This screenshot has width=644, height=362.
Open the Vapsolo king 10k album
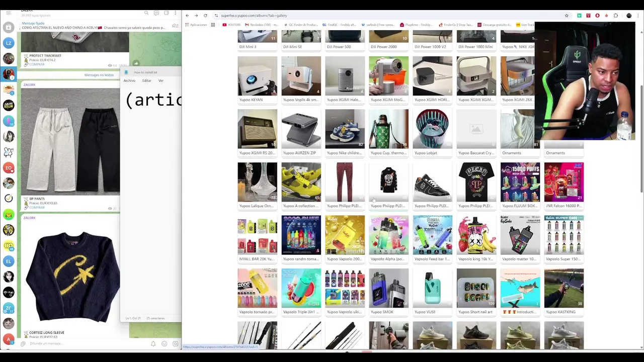pyautogui.click(x=476, y=238)
